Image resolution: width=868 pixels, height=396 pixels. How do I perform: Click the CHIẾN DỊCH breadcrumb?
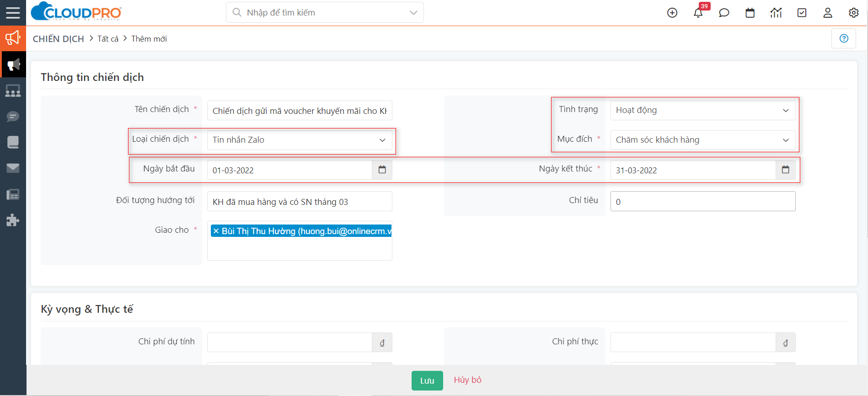click(x=59, y=39)
